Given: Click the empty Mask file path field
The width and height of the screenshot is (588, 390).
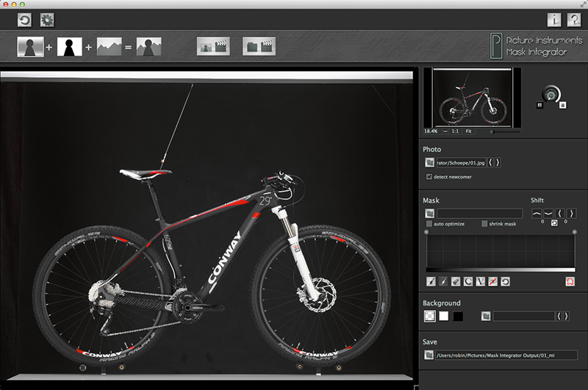Looking at the screenshot, I should click(x=480, y=214).
